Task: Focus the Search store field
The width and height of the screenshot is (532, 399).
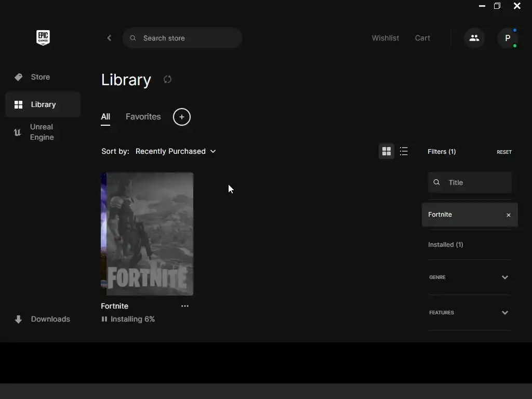Action: point(182,38)
